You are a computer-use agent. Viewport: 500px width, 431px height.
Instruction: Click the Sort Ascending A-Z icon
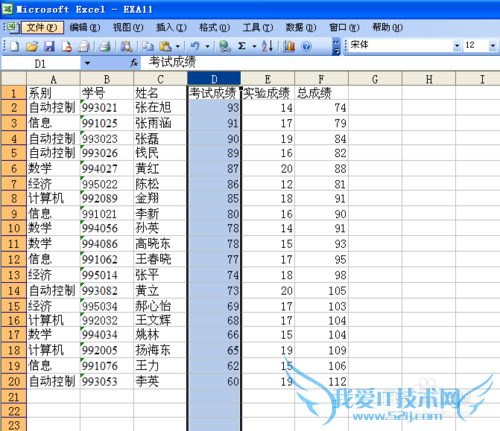pyautogui.click(x=267, y=46)
